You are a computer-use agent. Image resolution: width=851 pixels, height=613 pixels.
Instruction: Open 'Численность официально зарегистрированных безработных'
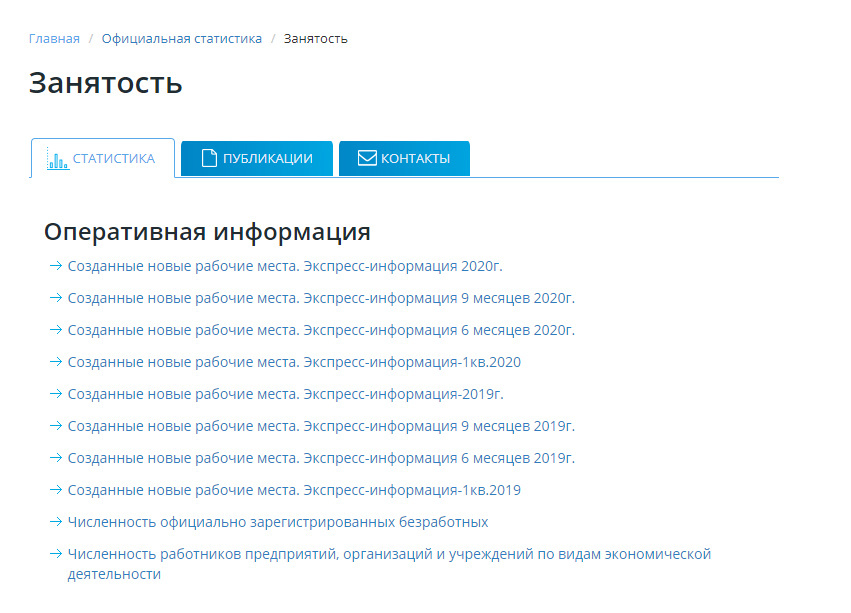276,522
